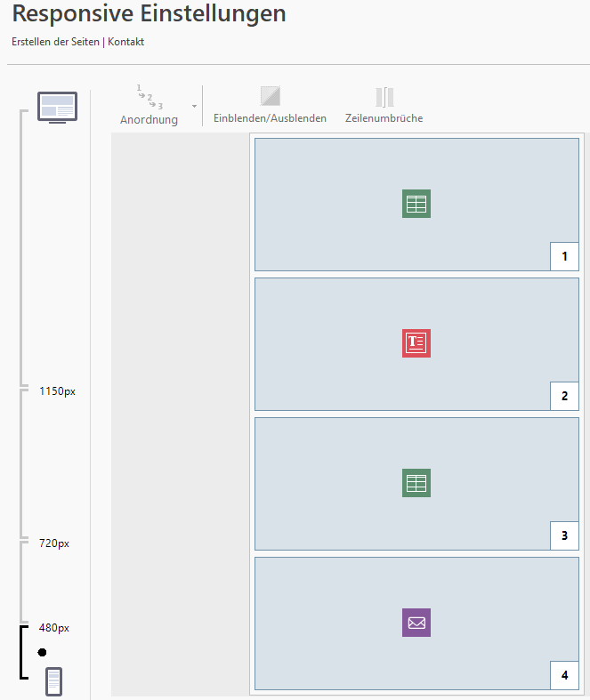Click the purple email form icon
The image size is (590, 700).
[x=416, y=623]
